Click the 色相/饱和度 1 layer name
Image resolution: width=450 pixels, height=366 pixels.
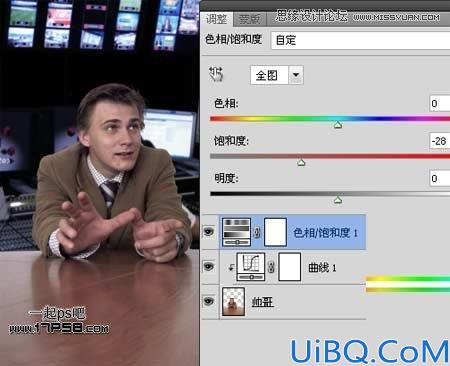(x=325, y=232)
